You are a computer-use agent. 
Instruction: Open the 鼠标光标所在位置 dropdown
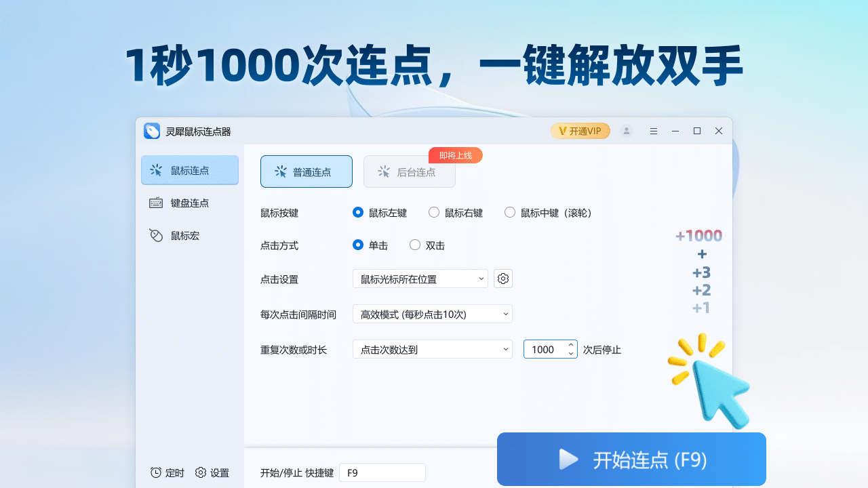419,278
